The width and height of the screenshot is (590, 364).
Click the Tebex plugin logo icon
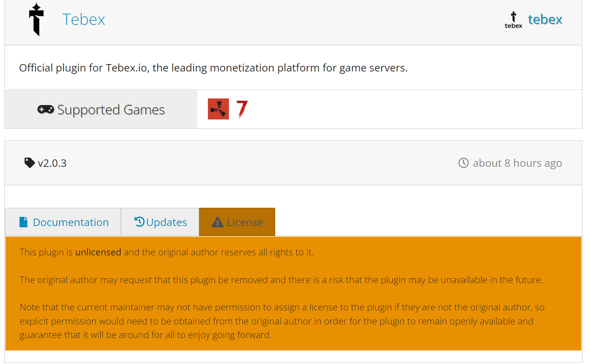[36, 19]
